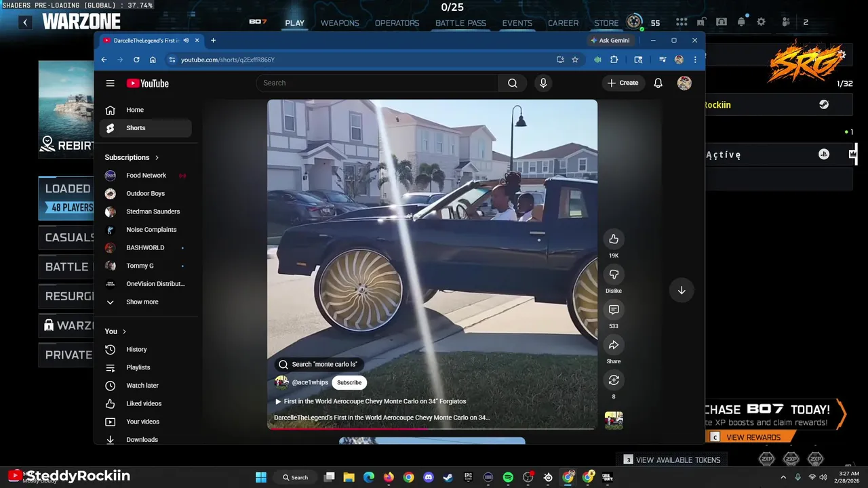Open the channel sound thumbnail beside the video
Viewport: 868px width, 488px height.
[614, 420]
